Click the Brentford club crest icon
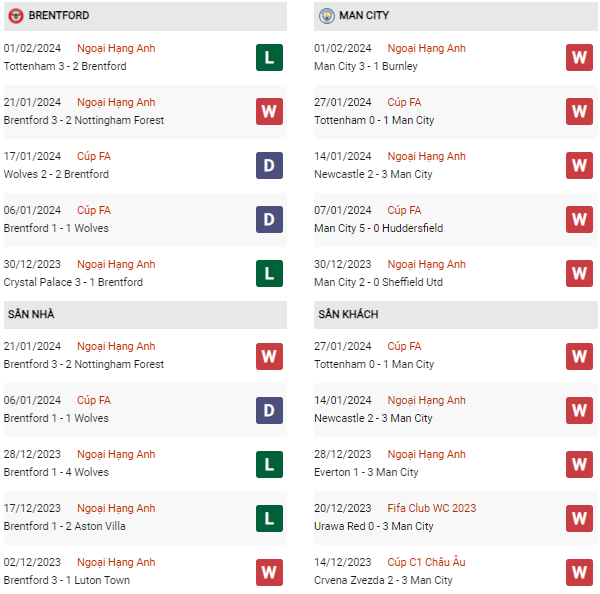This screenshot has height=594, width=600. tap(16, 16)
